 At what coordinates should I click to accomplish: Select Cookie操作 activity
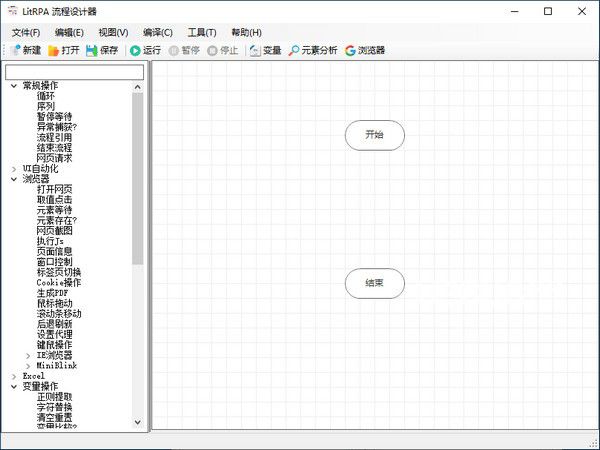[59, 282]
